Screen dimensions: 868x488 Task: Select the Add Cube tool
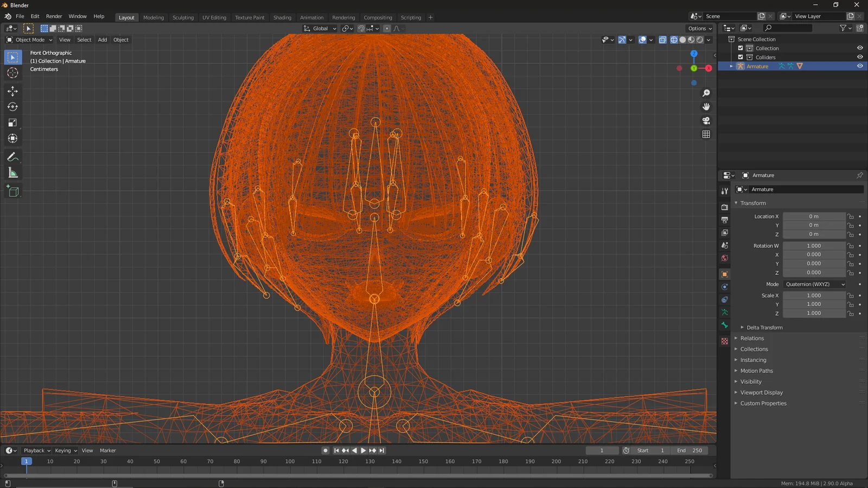12,191
